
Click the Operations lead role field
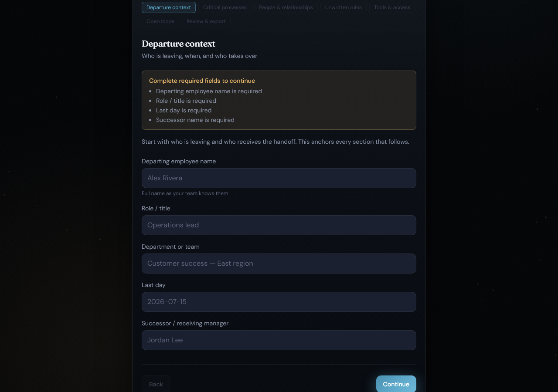pyautogui.click(x=279, y=225)
